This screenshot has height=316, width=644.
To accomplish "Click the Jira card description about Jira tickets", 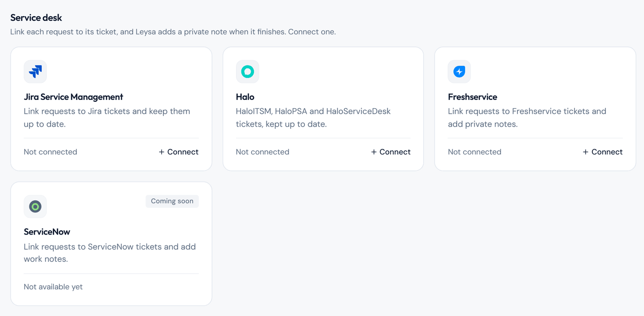I will click(107, 117).
